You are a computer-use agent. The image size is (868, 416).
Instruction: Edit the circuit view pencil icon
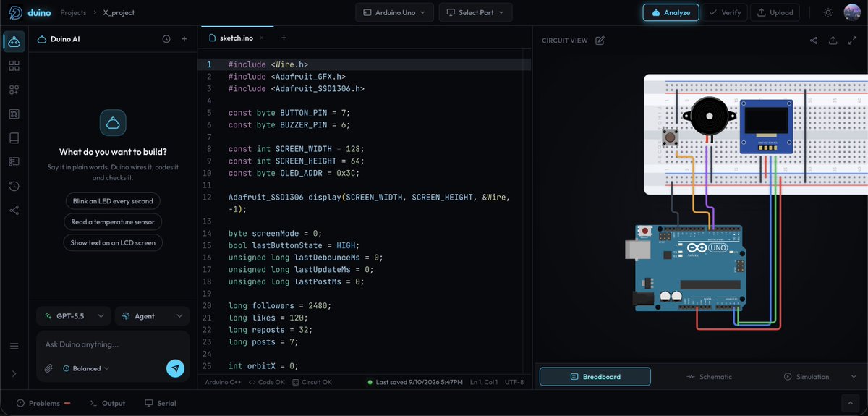tap(600, 41)
